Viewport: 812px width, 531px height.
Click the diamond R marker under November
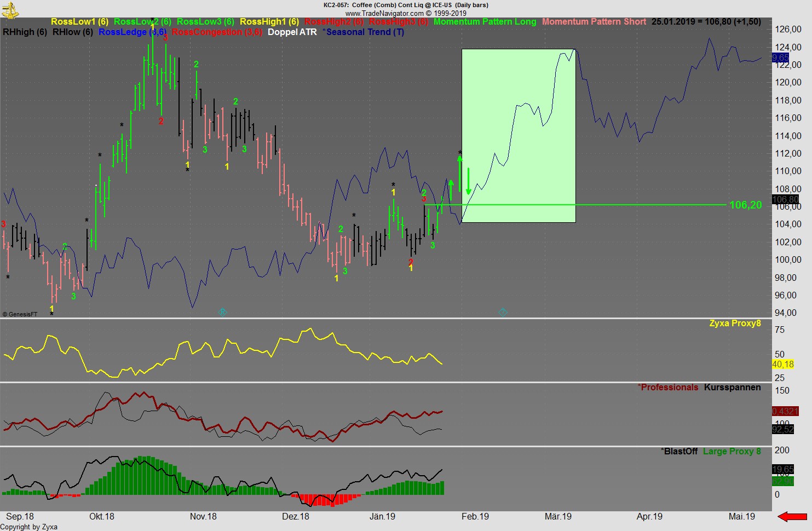[x=222, y=312]
